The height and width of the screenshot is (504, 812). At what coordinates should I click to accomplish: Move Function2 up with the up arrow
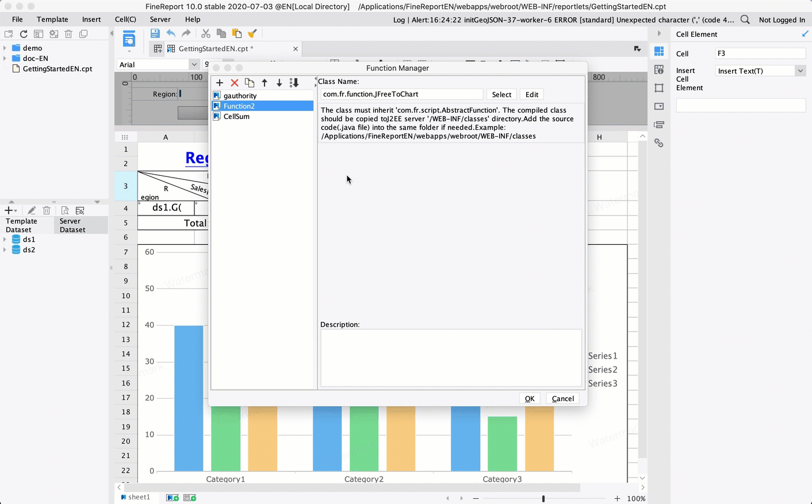pyautogui.click(x=265, y=83)
